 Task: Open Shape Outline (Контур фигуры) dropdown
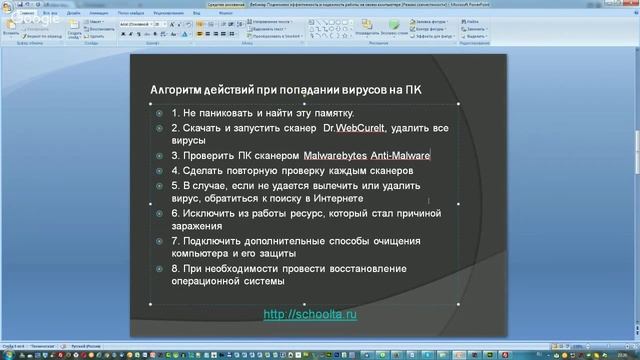[428, 29]
